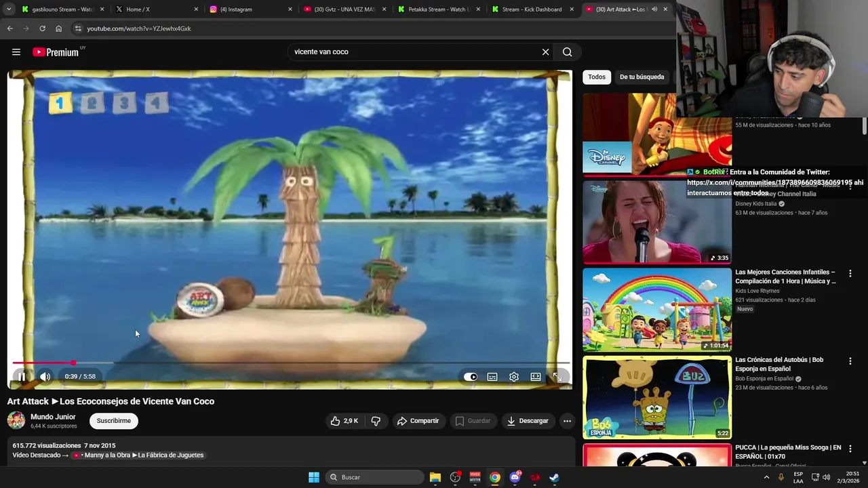Open Las Mejores Canciones Infantiles thumbnail
Screen dimensions: 868x488
(x=657, y=310)
